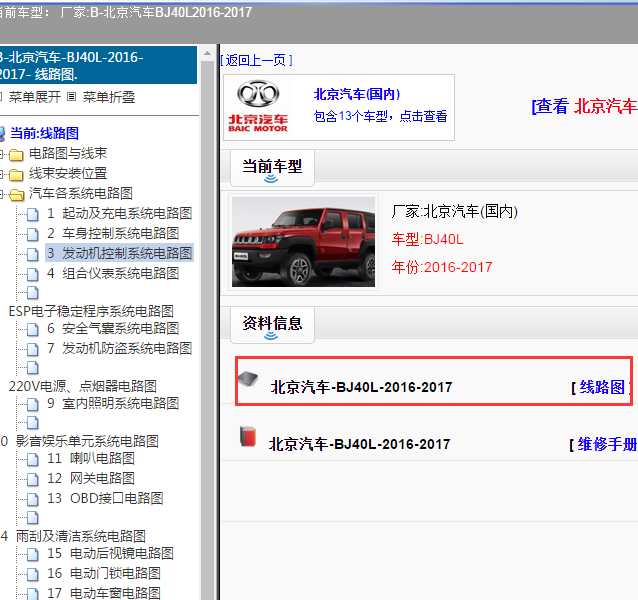Open the 北京汽车(国内) brand link
The height and width of the screenshot is (600, 638).
[x=357, y=94]
